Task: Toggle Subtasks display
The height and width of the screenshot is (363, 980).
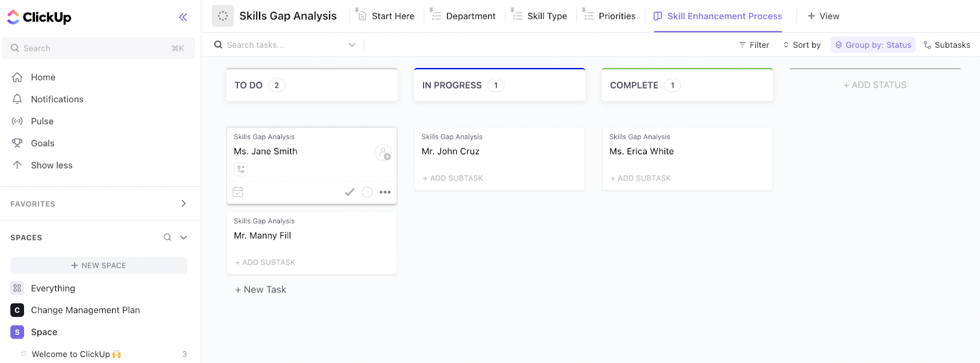Action: [947, 45]
